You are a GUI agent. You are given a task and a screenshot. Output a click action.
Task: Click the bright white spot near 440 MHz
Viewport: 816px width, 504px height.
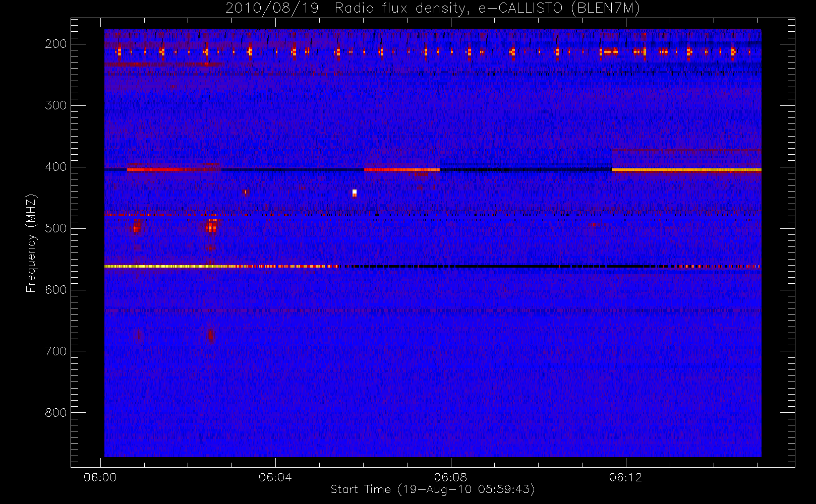coord(355,192)
